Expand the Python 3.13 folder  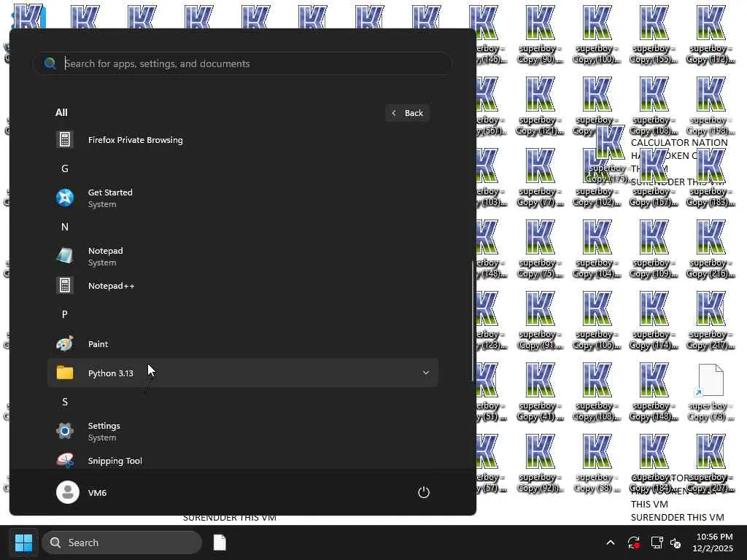point(242,373)
